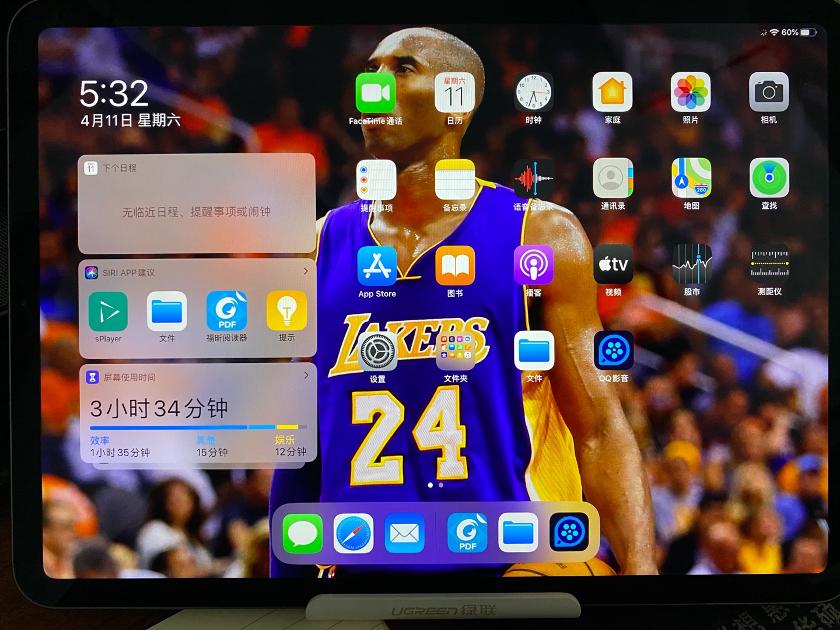The height and width of the screenshot is (630, 840).
Task: Open the Apple TV (视频) app
Action: click(x=613, y=264)
